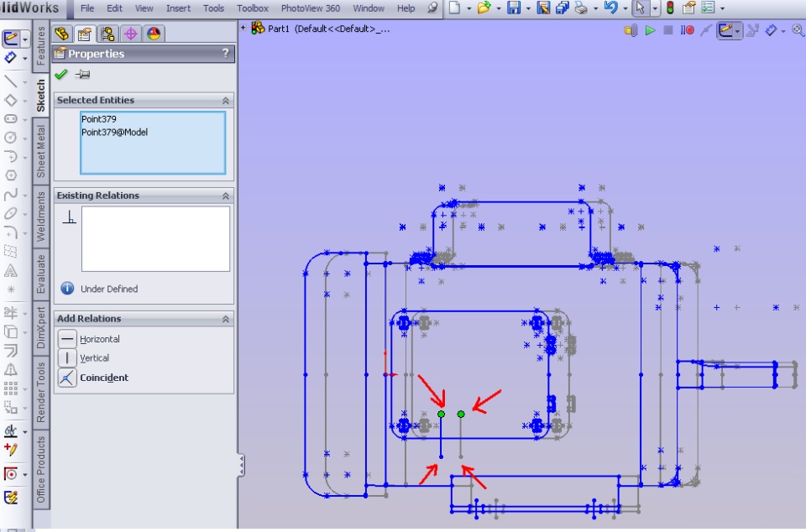The width and height of the screenshot is (806, 532).
Task: Click inside the Existing Relations list box
Action: point(155,239)
